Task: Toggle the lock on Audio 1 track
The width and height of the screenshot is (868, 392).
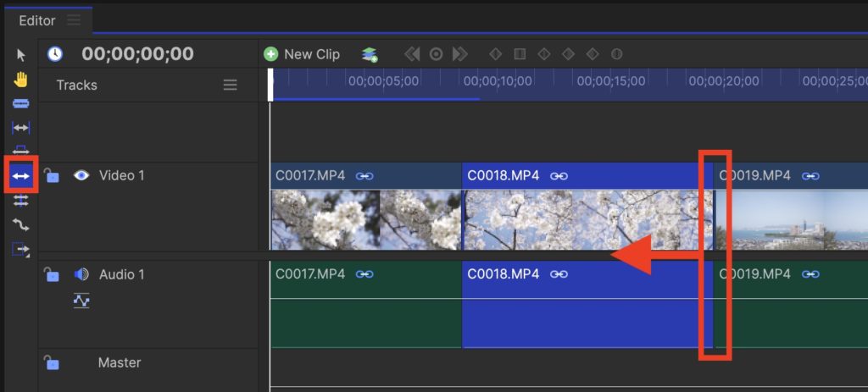Action: pyautogui.click(x=52, y=274)
